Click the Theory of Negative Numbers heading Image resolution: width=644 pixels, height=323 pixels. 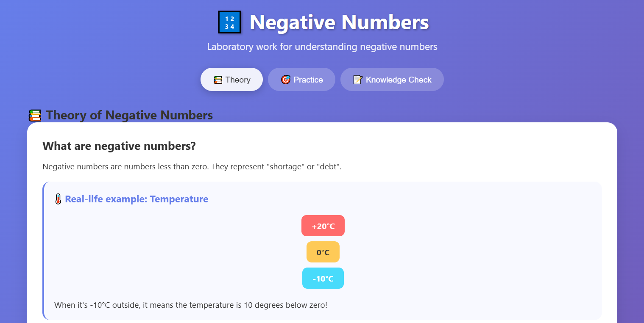coord(130,115)
